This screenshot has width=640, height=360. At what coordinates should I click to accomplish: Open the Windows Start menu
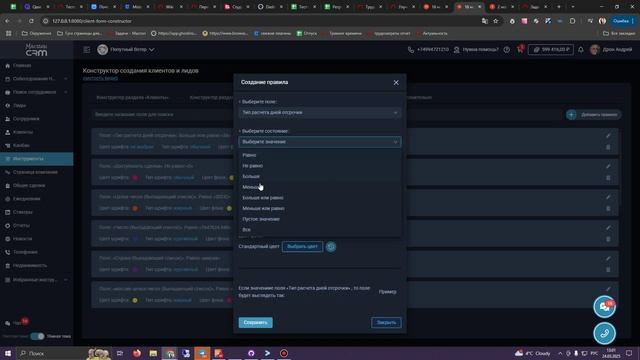coord(8,353)
